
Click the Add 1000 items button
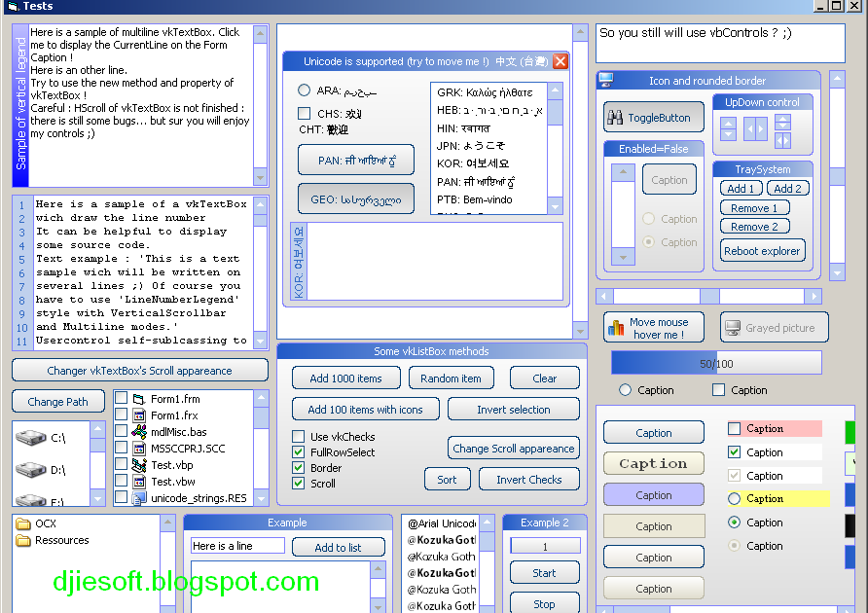tap(346, 379)
